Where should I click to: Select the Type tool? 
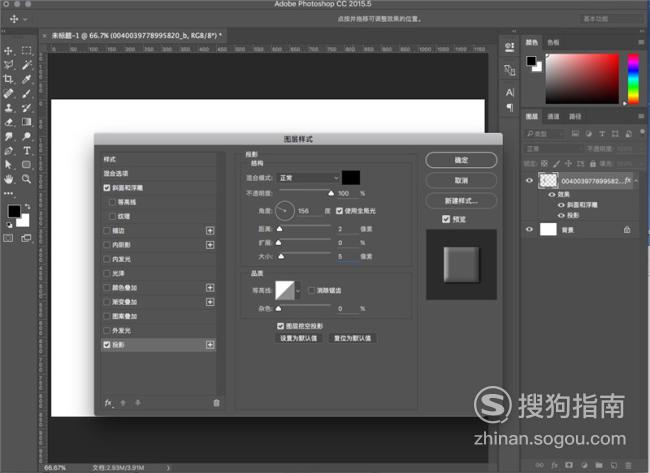point(27,151)
